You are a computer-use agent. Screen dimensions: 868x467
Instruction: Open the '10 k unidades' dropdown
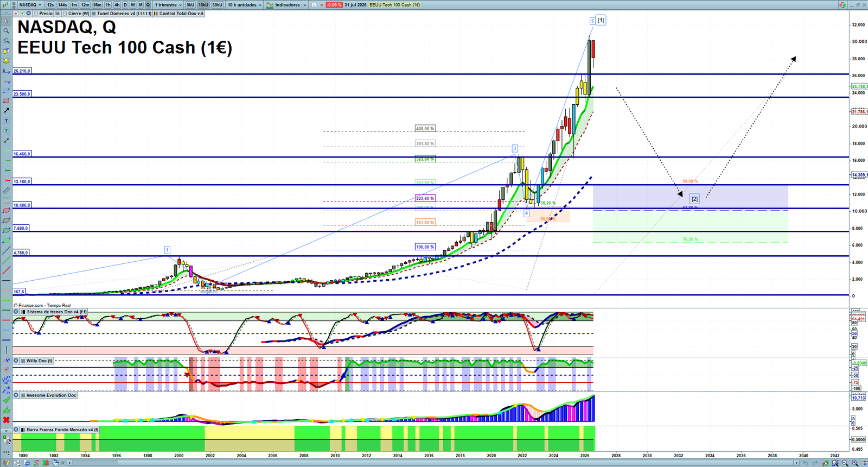244,5
